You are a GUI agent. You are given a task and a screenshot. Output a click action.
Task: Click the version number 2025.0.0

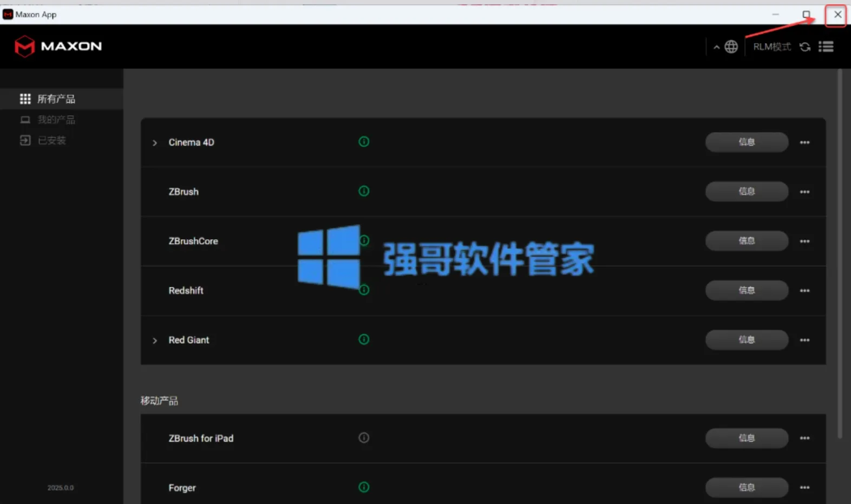coord(60,488)
